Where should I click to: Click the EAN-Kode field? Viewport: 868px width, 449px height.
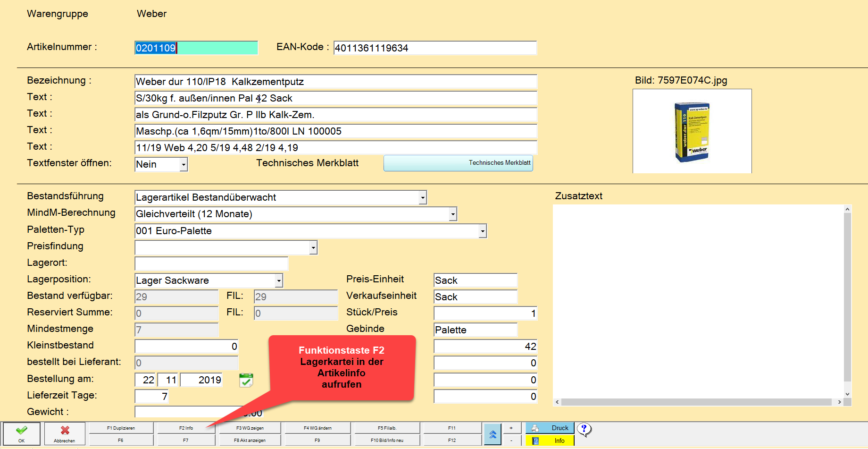(435, 48)
